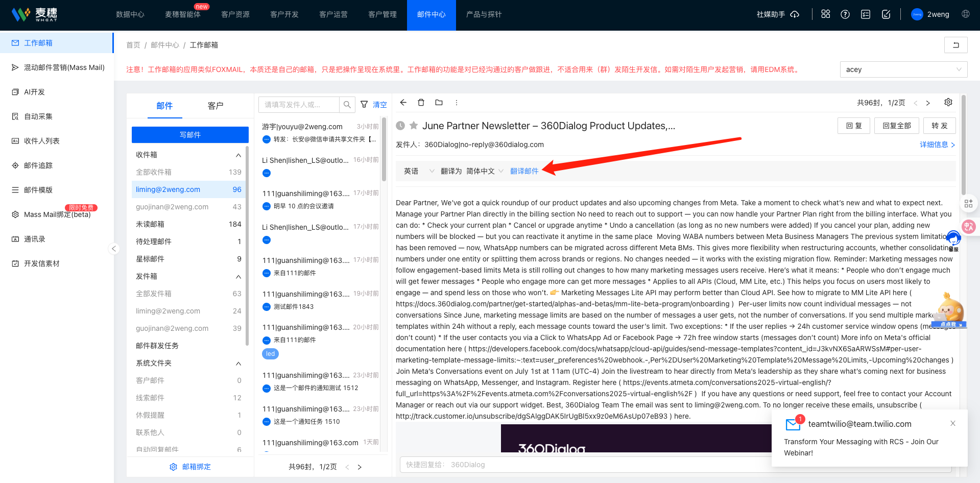Click the mail list vertical scrollbar

pos(384,149)
